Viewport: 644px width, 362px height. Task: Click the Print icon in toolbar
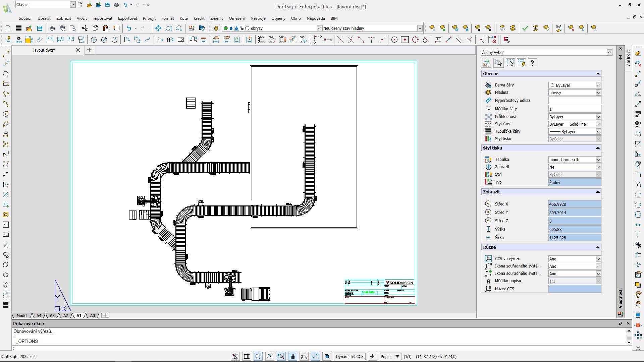52,28
